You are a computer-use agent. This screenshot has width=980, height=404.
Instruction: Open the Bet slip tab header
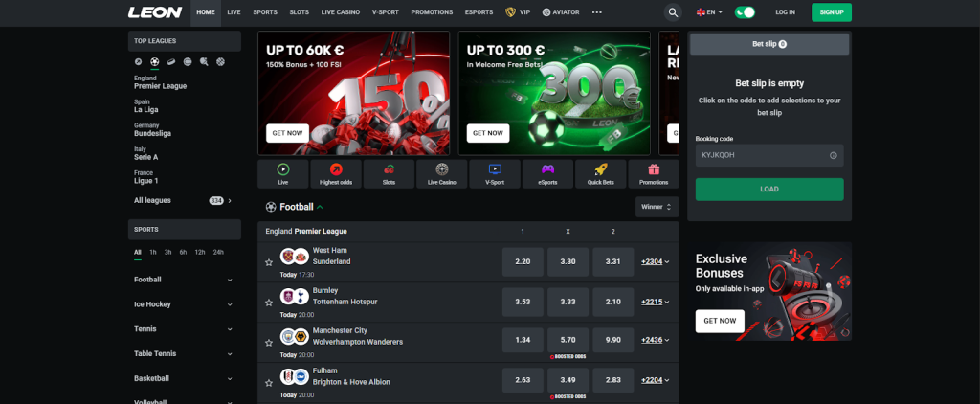pyautogui.click(x=769, y=44)
